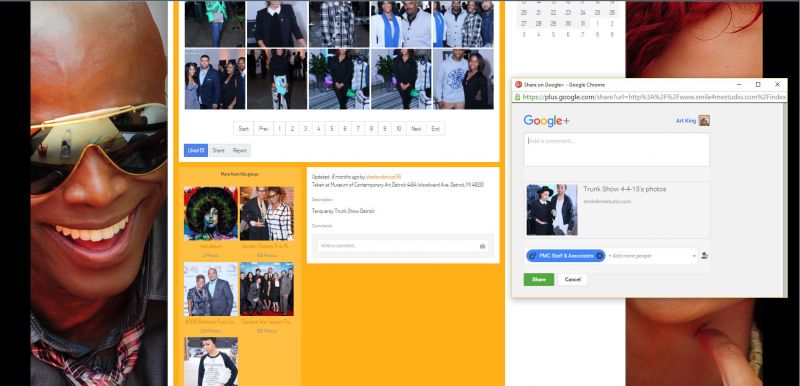Screen dimensions: 800x386
Task: Click the red Google+ favicon in title bar
Action: (518, 85)
